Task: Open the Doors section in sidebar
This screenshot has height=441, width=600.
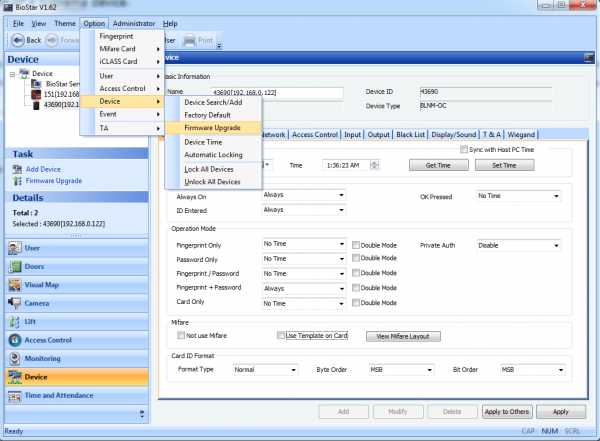Action: pyautogui.click(x=34, y=266)
